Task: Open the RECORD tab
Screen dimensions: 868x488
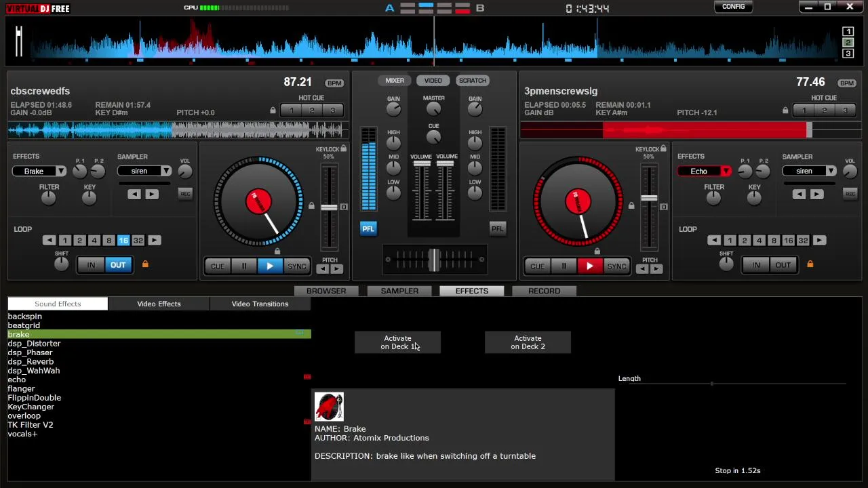Action: [544, 291]
